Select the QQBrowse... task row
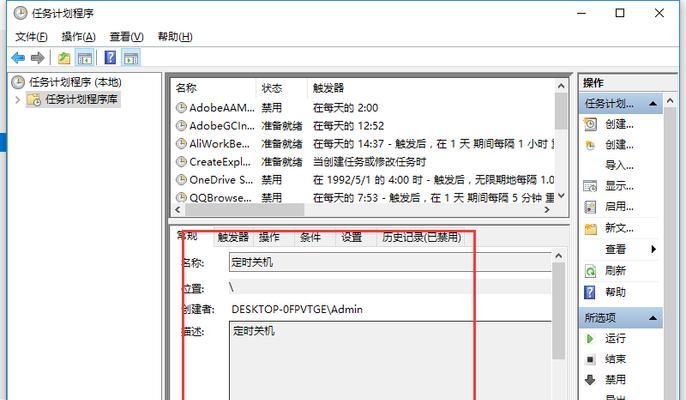The width and height of the screenshot is (686, 400). coord(364,197)
